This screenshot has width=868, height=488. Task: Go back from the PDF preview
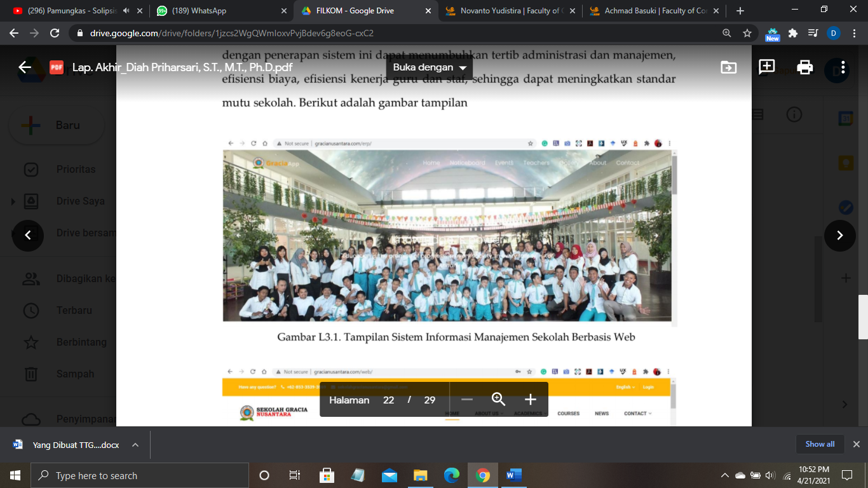tap(25, 67)
